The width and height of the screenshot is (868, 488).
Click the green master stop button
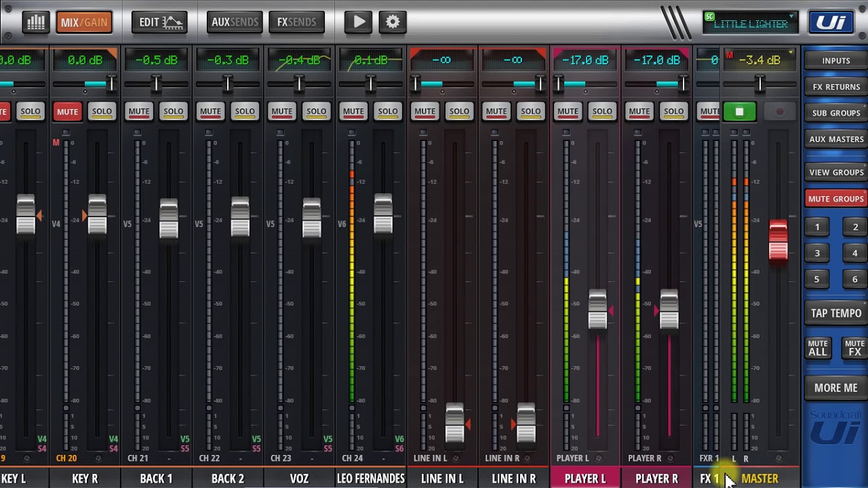740,112
